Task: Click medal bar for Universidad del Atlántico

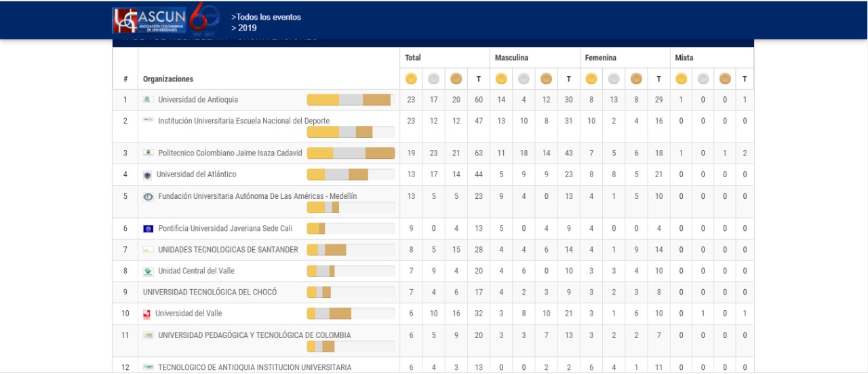Action: (351, 174)
